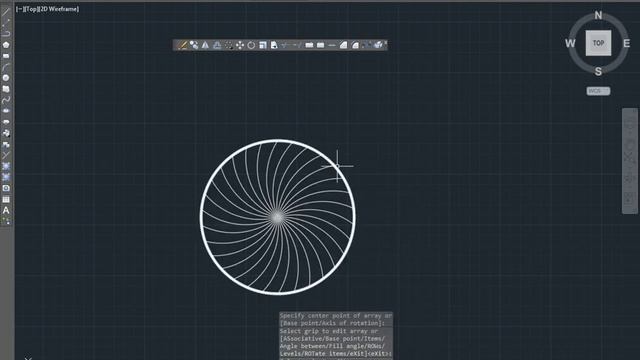Screen dimensions: 640x360
Task: Select the Line tool in Draw toolbar
Action: point(6,12)
